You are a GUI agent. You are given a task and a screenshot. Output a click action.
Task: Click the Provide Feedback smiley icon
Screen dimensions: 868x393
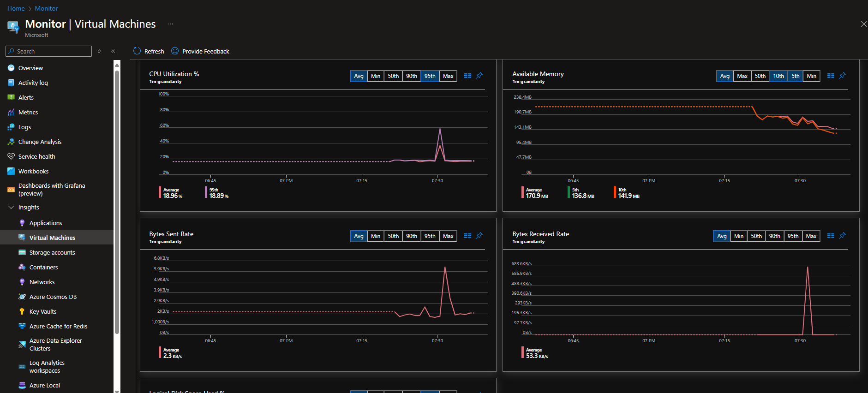(175, 51)
